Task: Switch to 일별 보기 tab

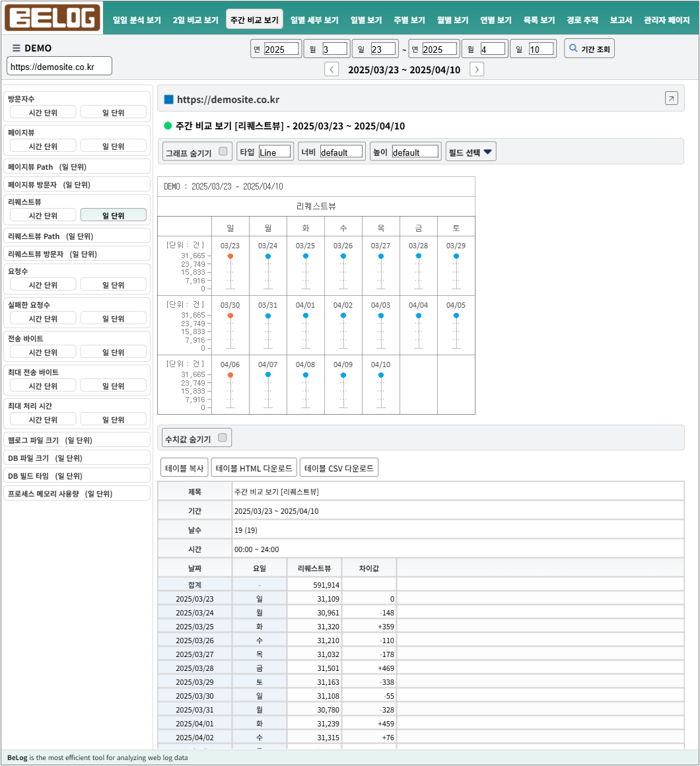Action: [x=367, y=20]
